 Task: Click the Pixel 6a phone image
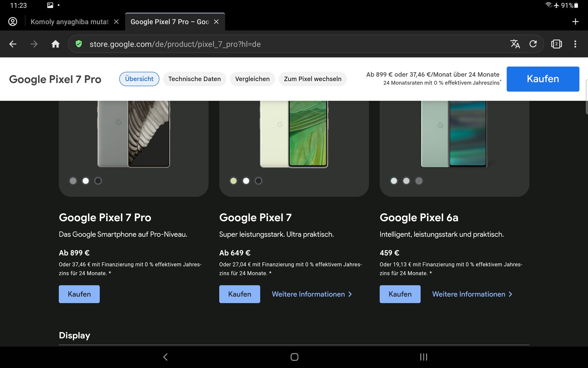(454, 134)
